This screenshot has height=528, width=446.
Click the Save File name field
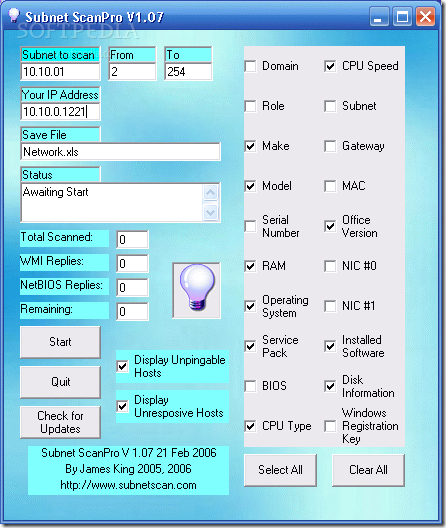tap(121, 152)
